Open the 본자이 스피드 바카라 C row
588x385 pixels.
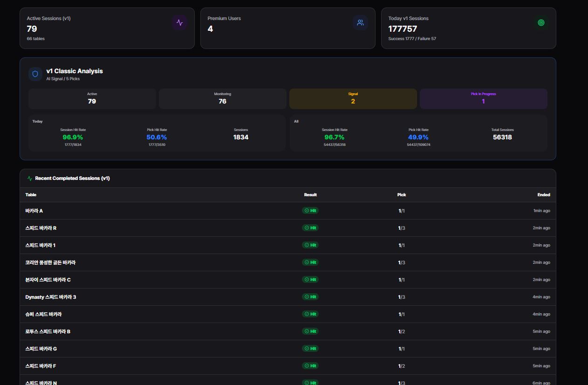click(288, 280)
